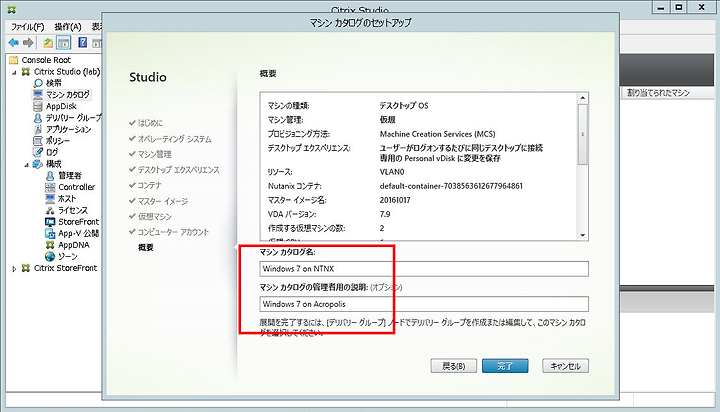The height and width of the screenshot is (412, 720).
Task: Click the アプリケーション tree icon
Action: pos(38,129)
